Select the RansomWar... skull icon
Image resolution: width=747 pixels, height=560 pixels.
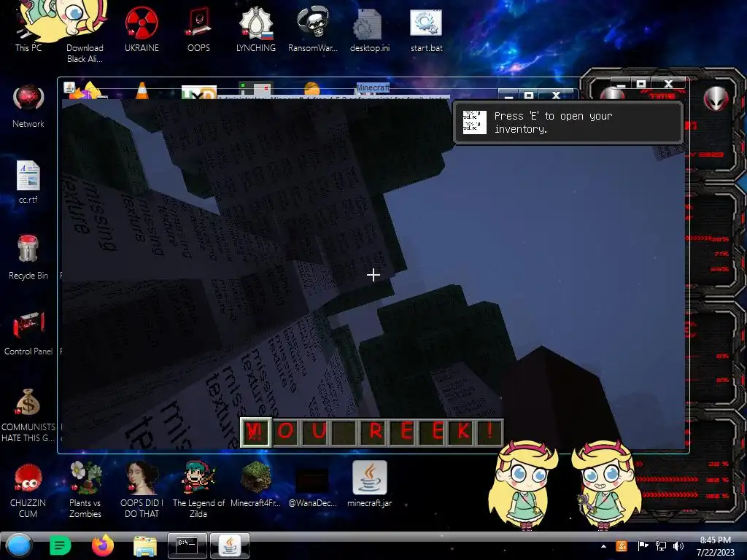tap(312, 28)
